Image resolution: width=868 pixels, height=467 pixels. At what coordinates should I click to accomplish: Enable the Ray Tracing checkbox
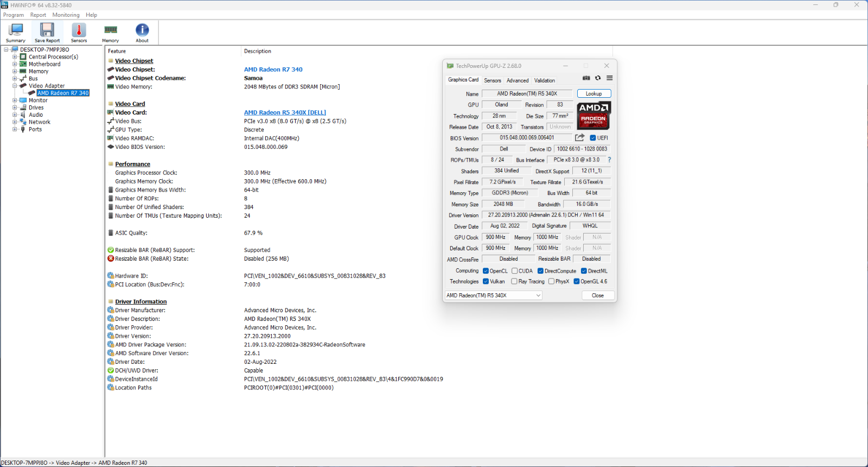point(514,281)
